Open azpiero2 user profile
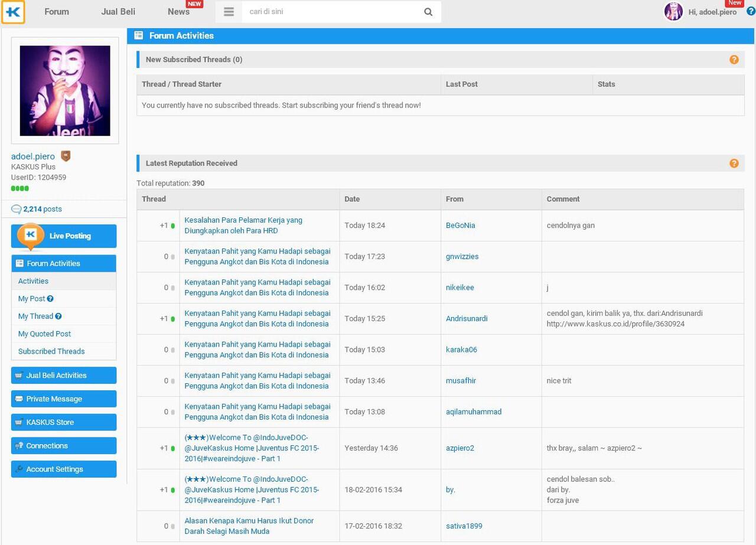756x545 pixels. [460, 448]
